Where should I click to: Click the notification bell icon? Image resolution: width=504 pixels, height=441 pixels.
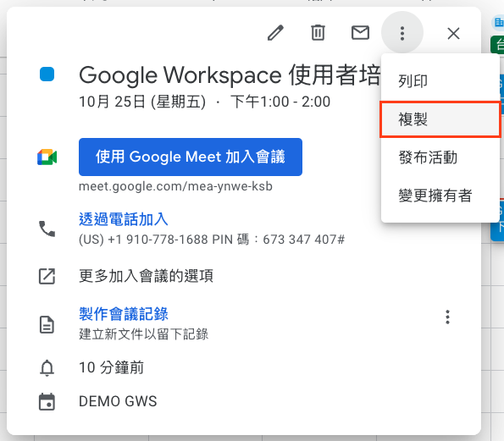coord(47,367)
